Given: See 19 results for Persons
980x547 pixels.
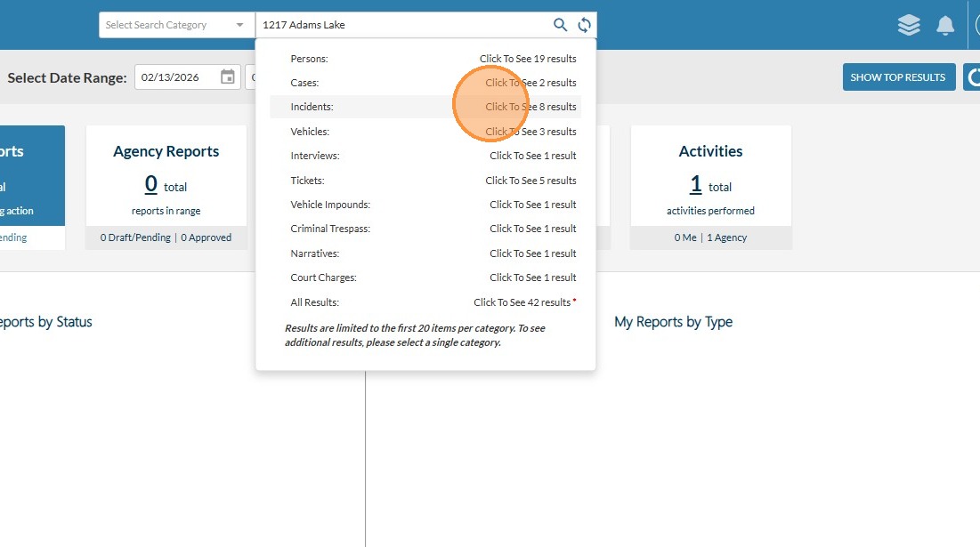Looking at the screenshot, I should (x=528, y=59).
